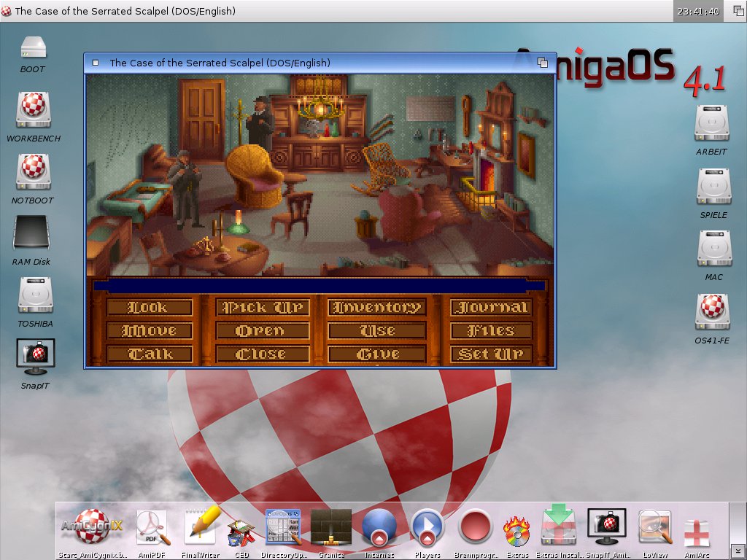This screenshot has height=560, width=747.
Task: Open the Set Up options
Action: (491, 354)
